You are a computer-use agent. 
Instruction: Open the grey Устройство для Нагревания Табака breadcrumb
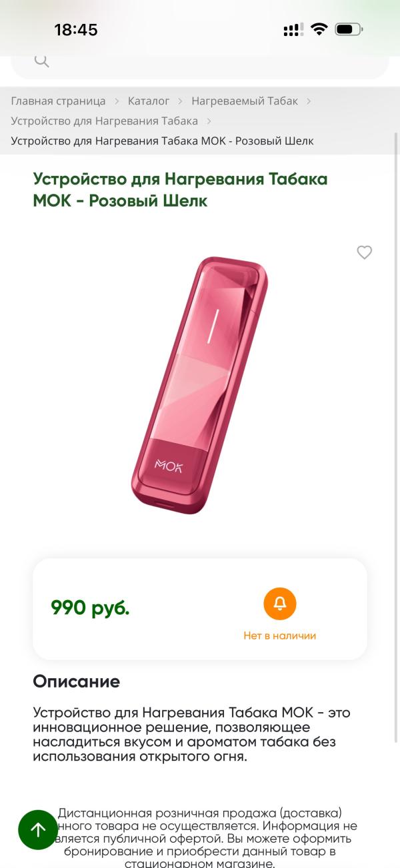(x=104, y=121)
